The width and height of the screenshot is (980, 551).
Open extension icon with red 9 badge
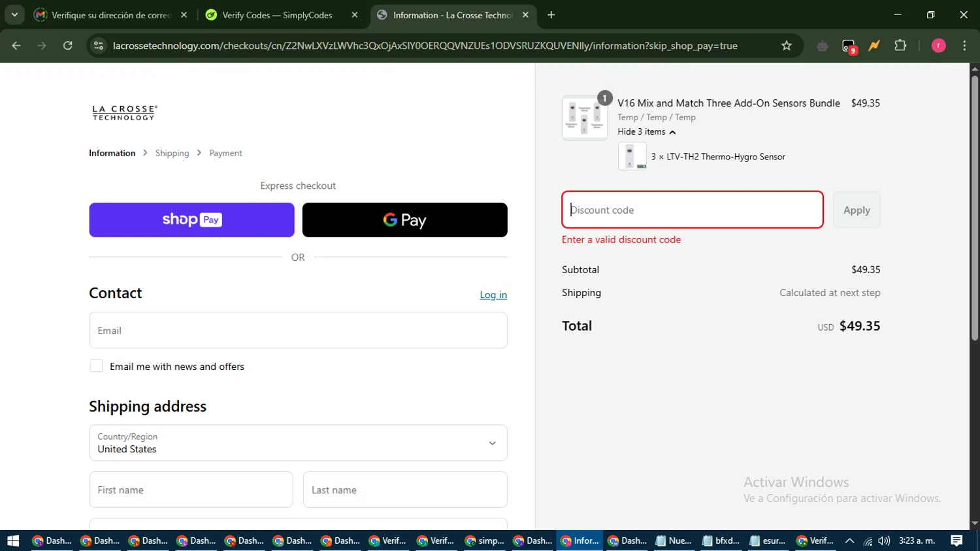click(849, 46)
